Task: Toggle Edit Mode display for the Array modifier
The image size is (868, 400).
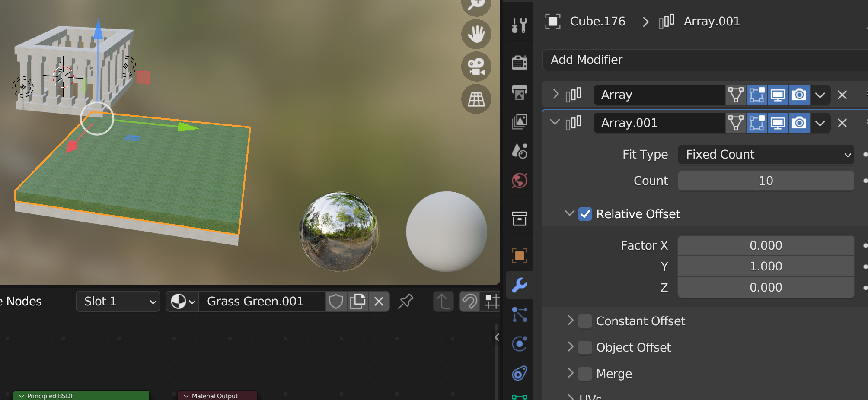Action: (757, 95)
